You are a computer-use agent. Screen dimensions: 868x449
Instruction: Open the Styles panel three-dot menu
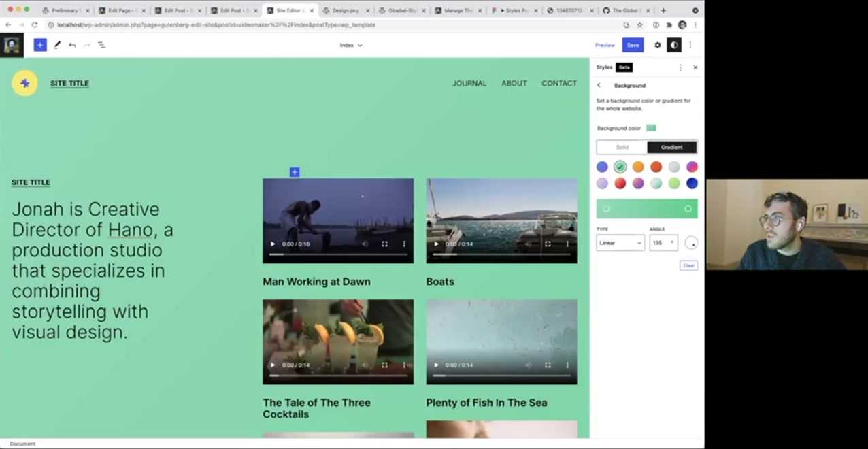[x=680, y=67]
